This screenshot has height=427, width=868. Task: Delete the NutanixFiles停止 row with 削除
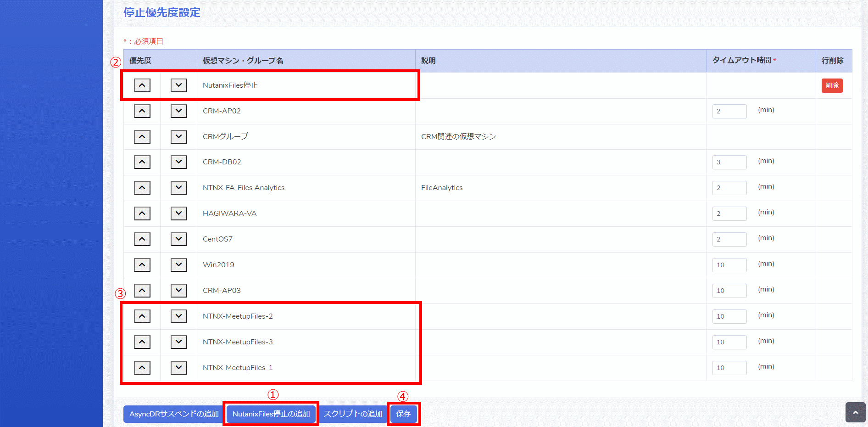832,85
